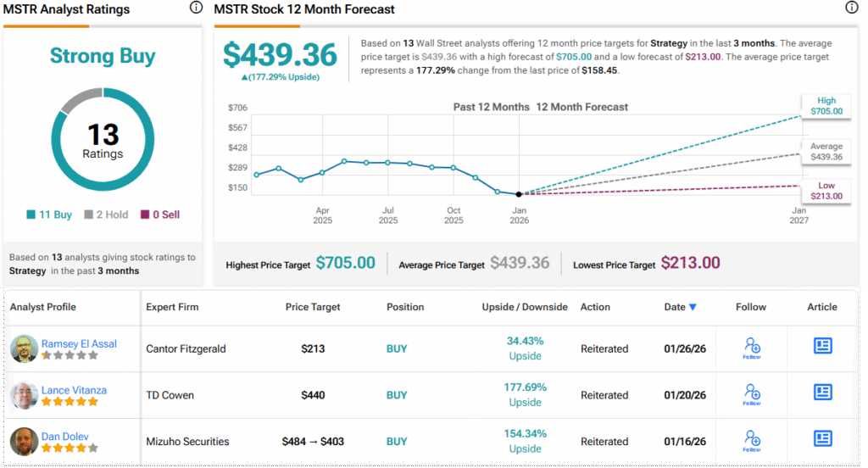The image size is (868, 468).
Task: Sort table by Date column arrow
Action: (x=693, y=307)
